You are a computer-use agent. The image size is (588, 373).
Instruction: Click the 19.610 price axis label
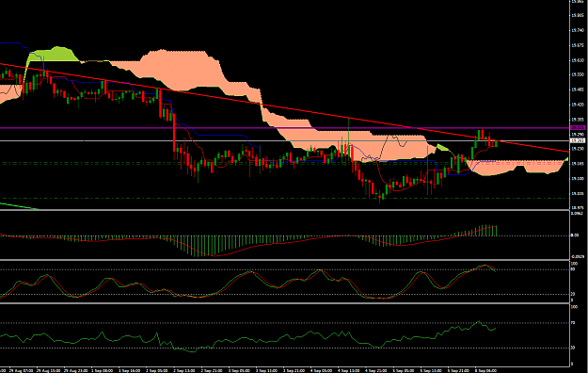click(x=578, y=60)
